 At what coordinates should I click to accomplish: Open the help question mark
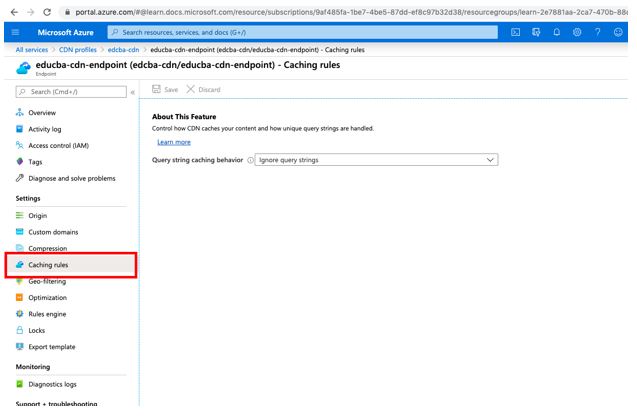point(598,32)
